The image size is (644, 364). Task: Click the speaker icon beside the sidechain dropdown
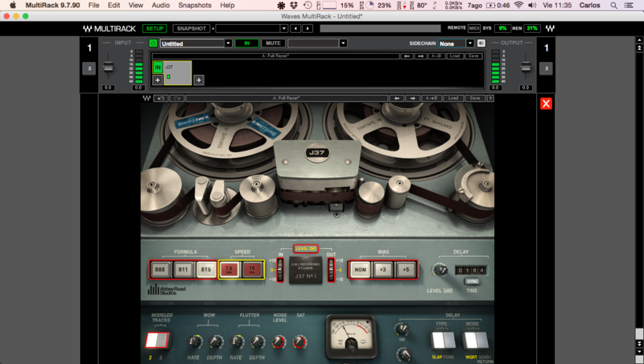481,43
